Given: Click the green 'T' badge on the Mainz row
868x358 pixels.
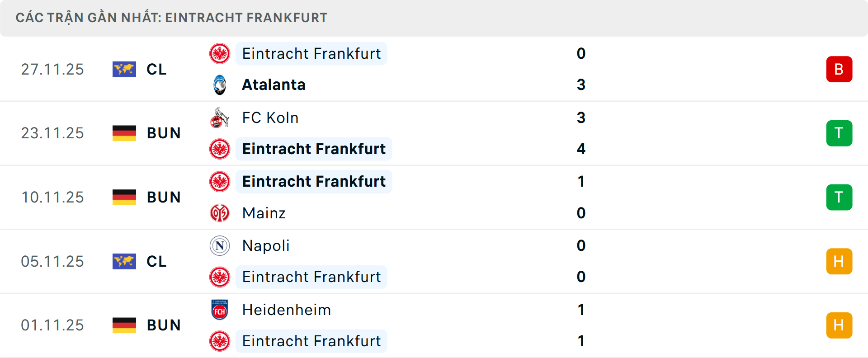Looking at the screenshot, I should coord(839,197).
